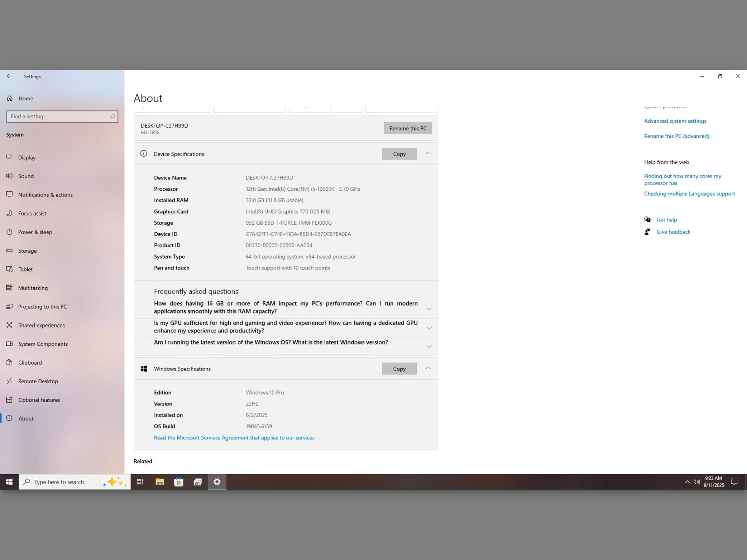Open Microsoft Store from taskbar
Screen dimensions: 747x560
coord(179,482)
